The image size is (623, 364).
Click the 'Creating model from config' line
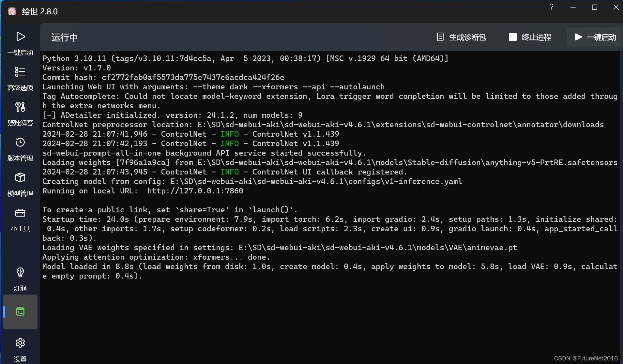(252, 181)
